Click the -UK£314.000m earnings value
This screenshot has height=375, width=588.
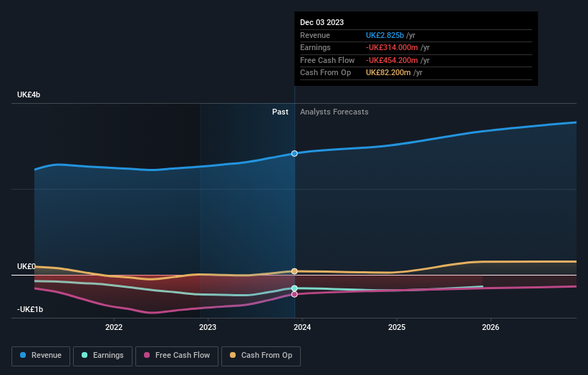[x=392, y=47]
